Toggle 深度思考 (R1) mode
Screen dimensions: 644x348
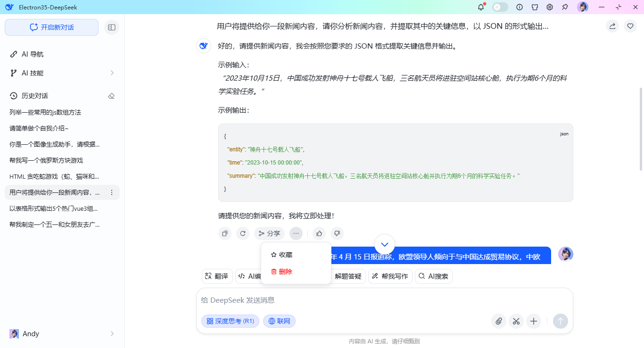(x=230, y=321)
